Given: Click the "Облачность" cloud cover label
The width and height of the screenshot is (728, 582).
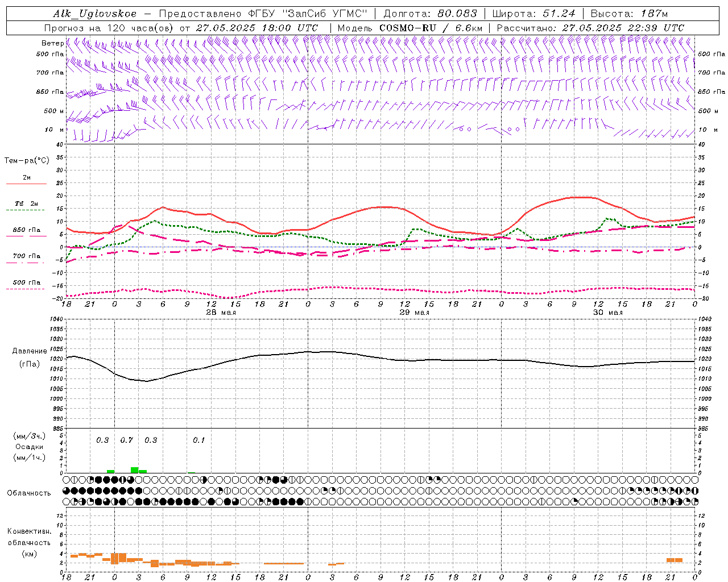Looking at the screenshot, I should click(x=29, y=493).
